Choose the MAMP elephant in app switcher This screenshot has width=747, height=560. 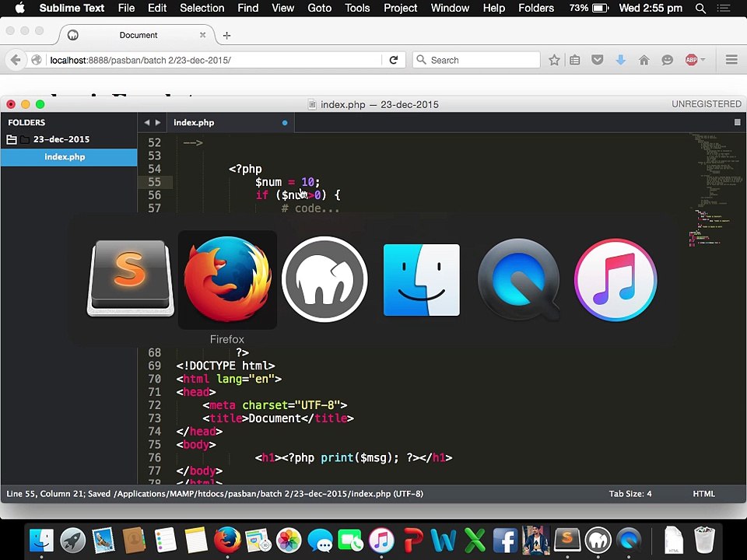324,279
